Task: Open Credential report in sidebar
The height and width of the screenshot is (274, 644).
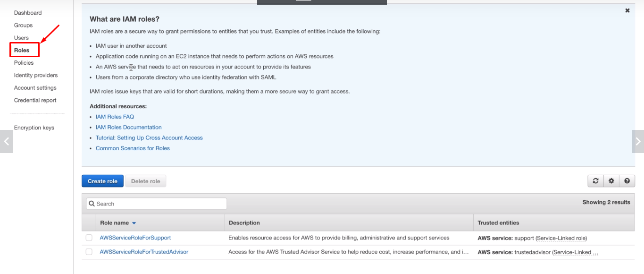Action: coord(35,100)
